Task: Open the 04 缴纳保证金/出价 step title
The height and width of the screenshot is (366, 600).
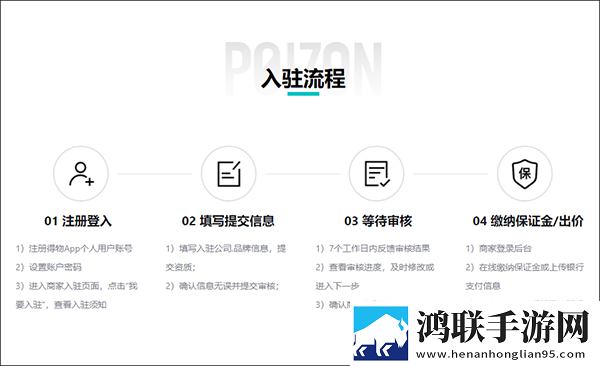Action: click(528, 221)
